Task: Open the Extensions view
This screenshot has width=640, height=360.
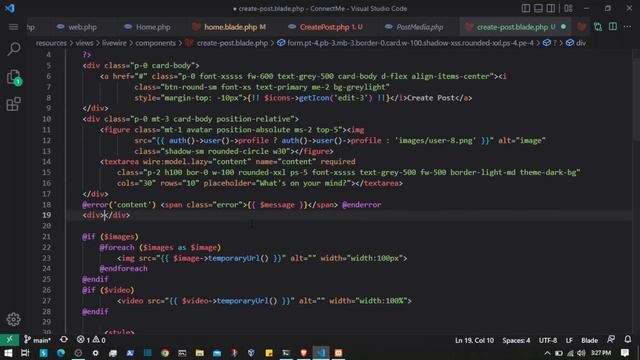Action: [x=13, y=104]
